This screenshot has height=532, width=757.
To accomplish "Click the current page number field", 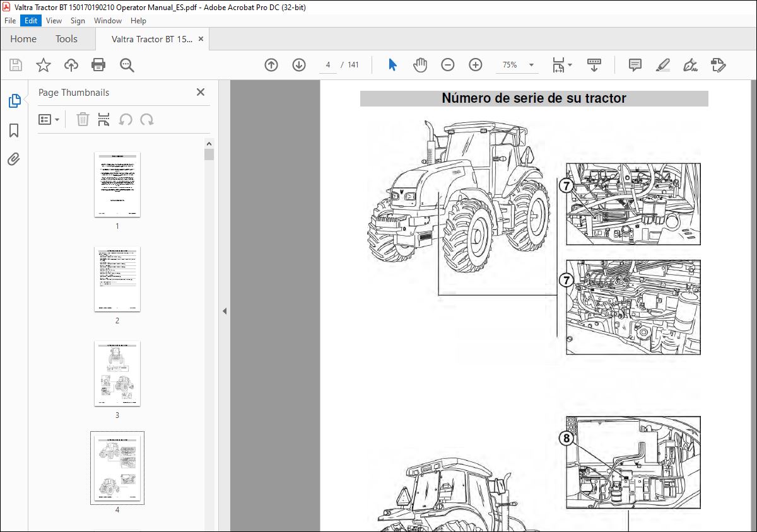I will click(328, 65).
